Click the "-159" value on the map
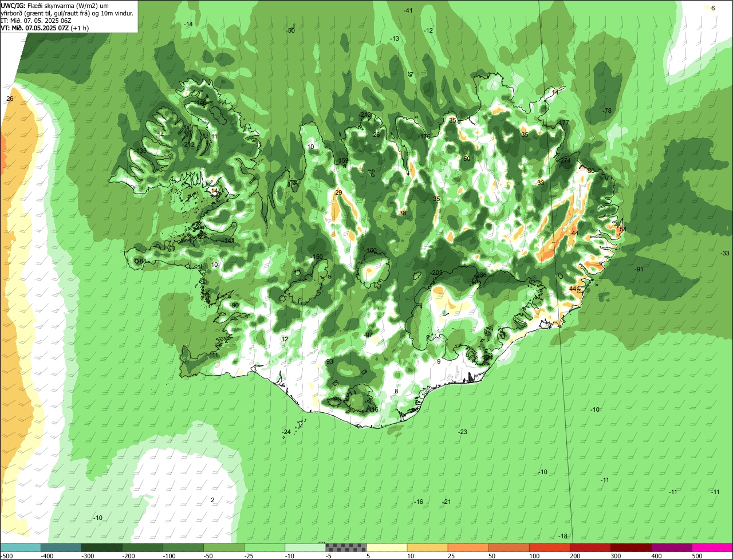733x560 pixels. [x=343, y=161]
